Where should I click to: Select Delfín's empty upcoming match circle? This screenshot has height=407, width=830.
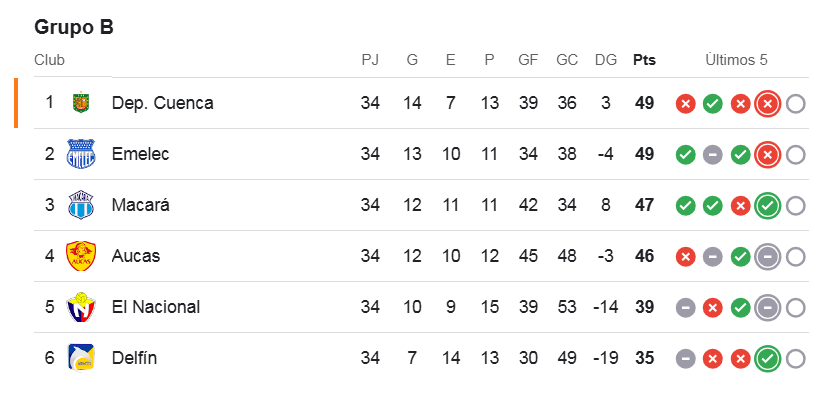click(796, 358)
